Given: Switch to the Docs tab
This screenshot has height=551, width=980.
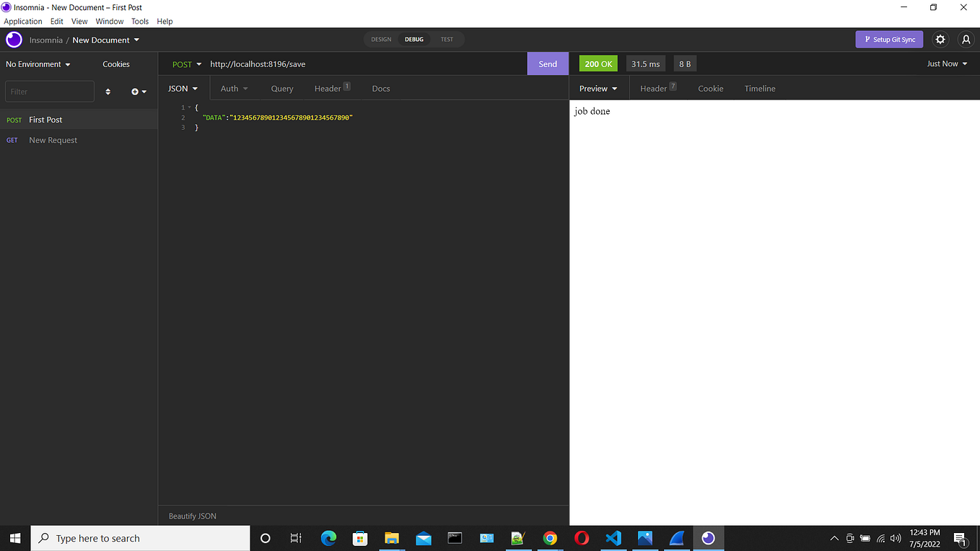Looking at the screenshot, I should point(381,89).
